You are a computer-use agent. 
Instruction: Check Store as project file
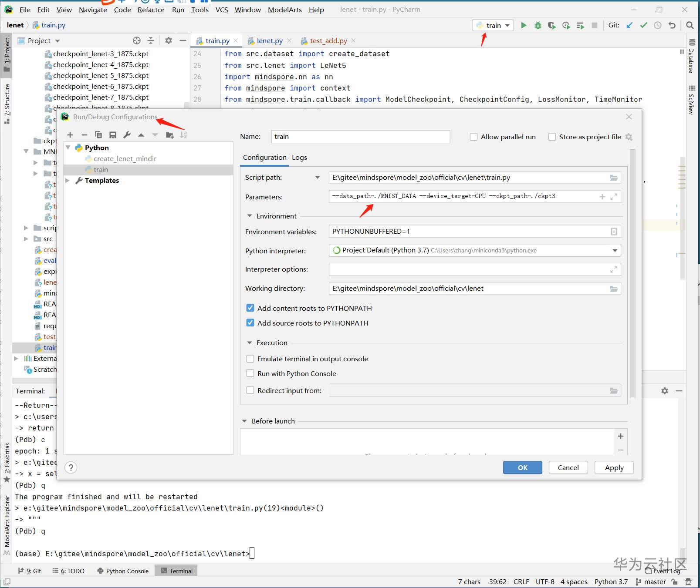(552, 137)
